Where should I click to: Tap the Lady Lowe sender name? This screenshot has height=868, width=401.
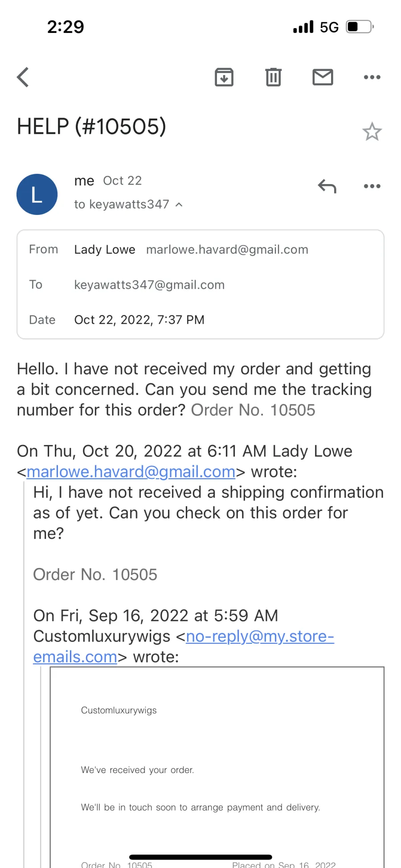pos(105,250)
